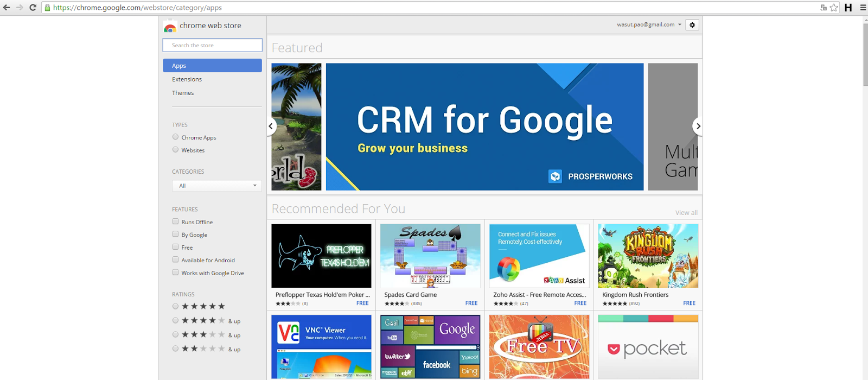
Task: Open Preflopper Texas Hold'em Poker title link
Action: coord(323,295)
